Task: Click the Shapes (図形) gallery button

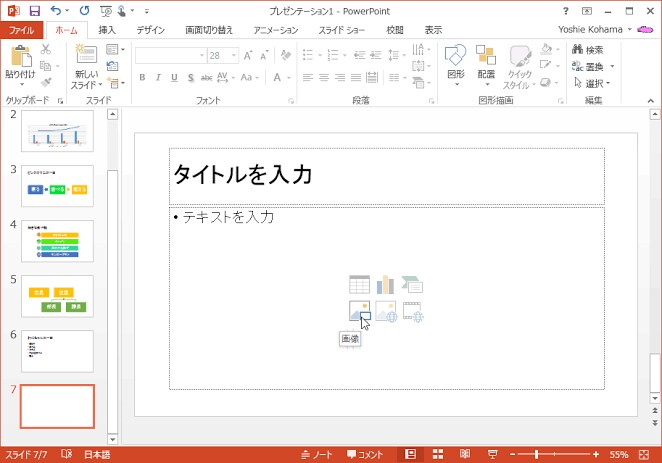Action: [456, 65]
